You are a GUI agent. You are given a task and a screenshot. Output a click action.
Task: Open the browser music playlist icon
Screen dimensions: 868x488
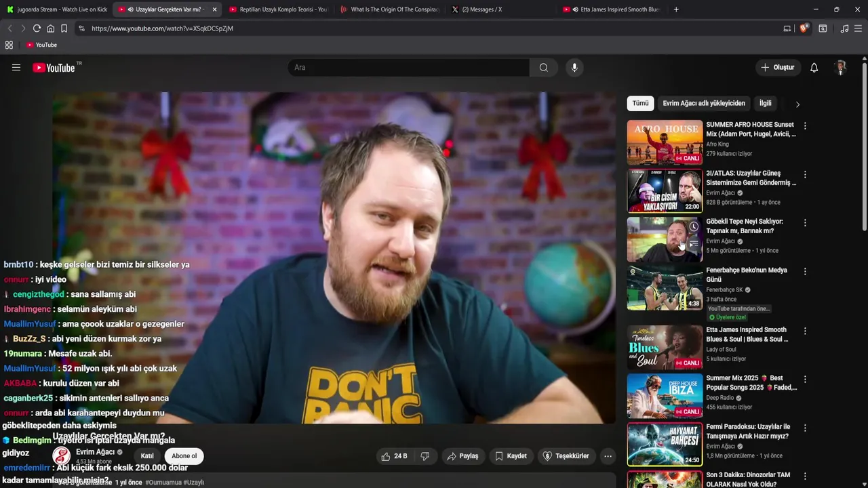[x=844, y=28]
